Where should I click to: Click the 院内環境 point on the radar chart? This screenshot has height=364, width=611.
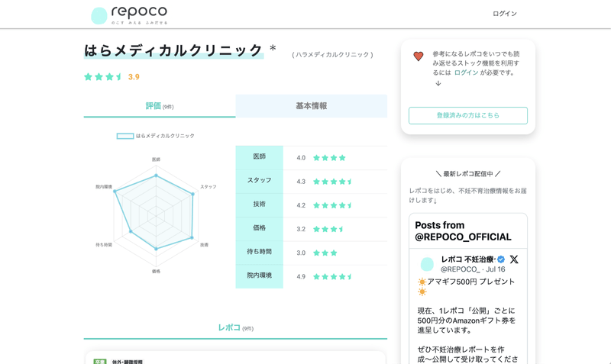pos(115,191)
